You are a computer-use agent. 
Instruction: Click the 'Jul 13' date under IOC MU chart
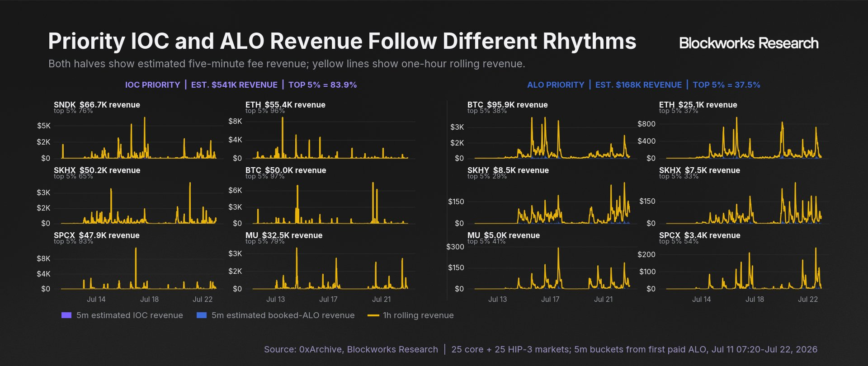[x=275, y=299]
